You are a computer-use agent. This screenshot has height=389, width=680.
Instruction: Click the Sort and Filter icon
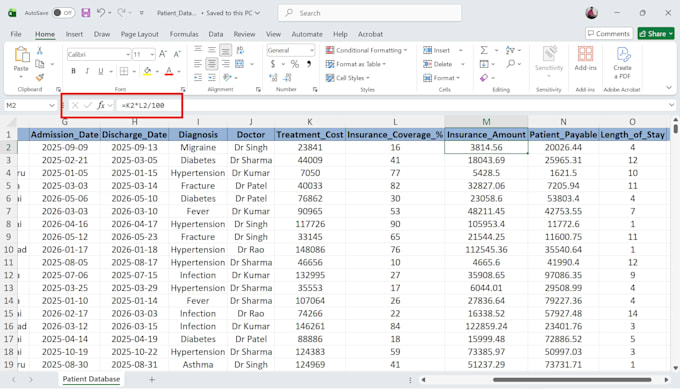pos(510,50)
